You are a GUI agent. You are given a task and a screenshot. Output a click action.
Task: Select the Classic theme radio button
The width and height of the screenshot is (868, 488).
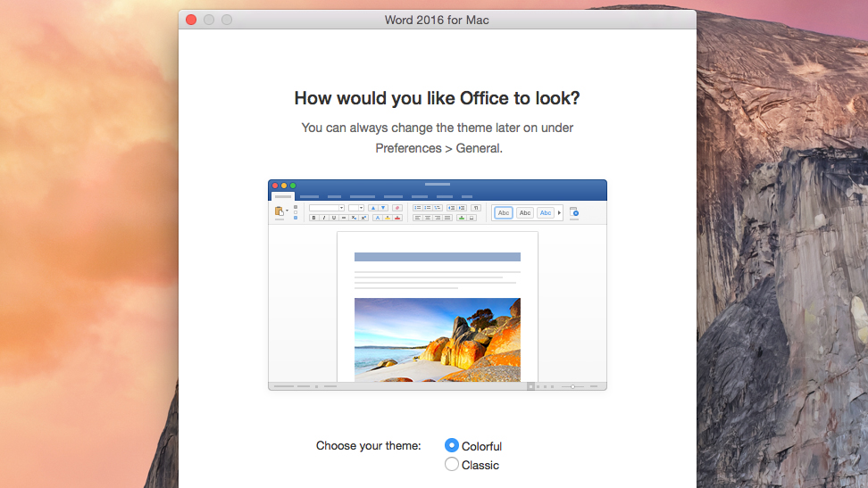(x=452, y=464)
